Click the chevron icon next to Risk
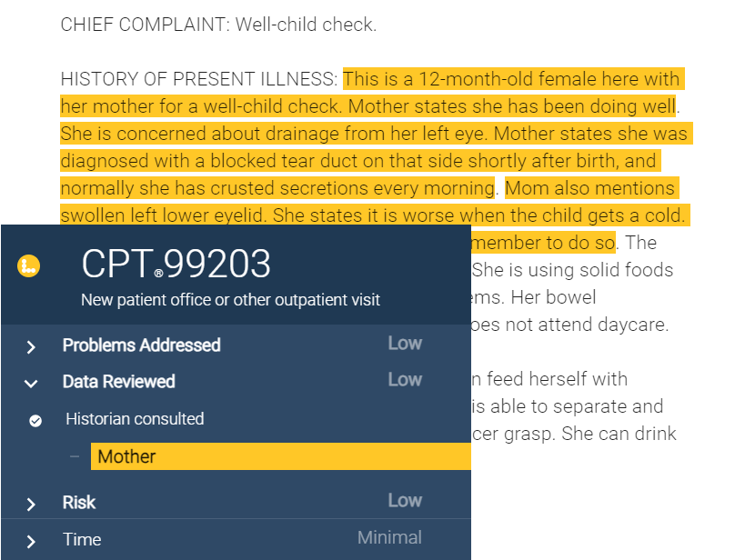This screenshot has height=560, width=745. point(30,502)
